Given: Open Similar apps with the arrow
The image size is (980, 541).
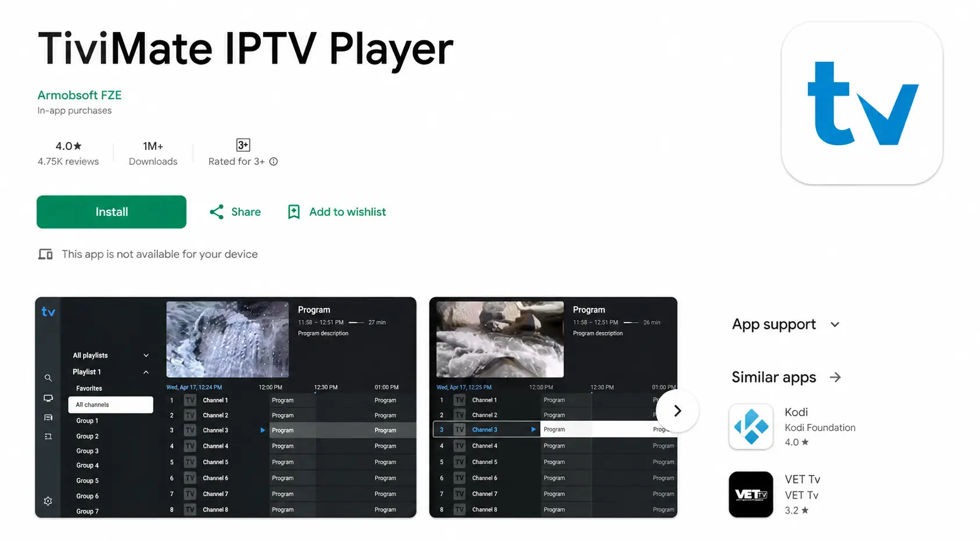Looking at the screenshot, I should click(x=835, y=377).
